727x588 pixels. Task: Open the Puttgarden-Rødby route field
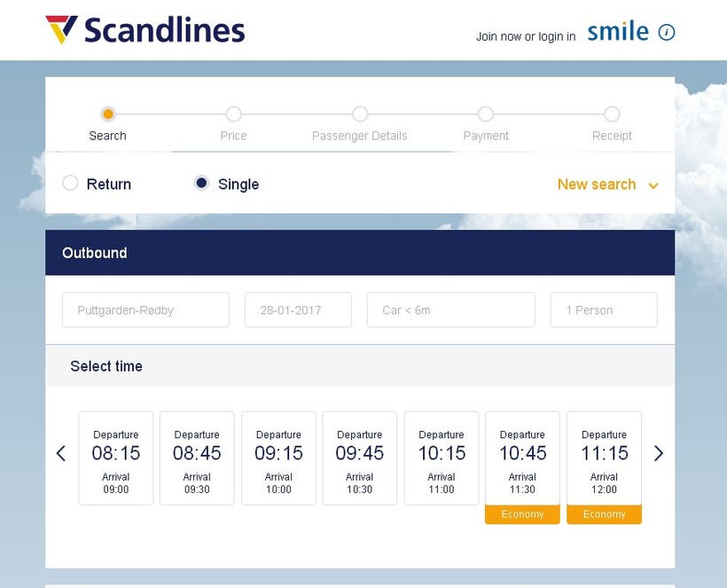pyautogui.click(x=145, y=310)
